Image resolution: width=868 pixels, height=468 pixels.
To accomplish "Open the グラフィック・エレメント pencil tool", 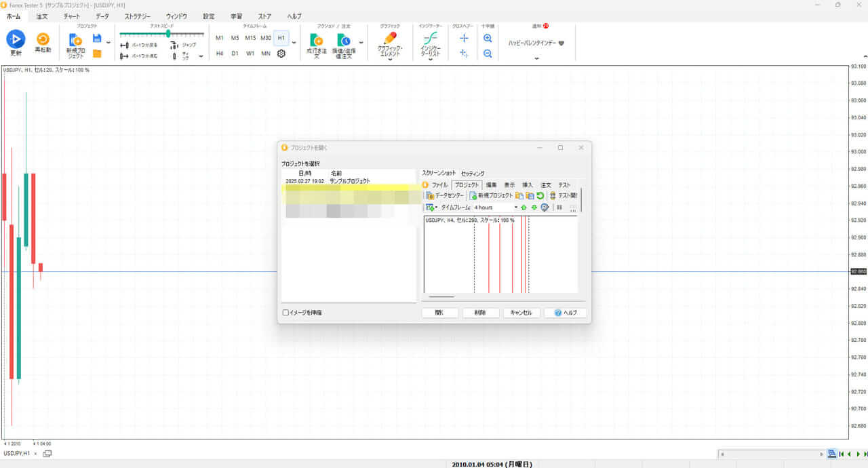I will click(390, 38).
